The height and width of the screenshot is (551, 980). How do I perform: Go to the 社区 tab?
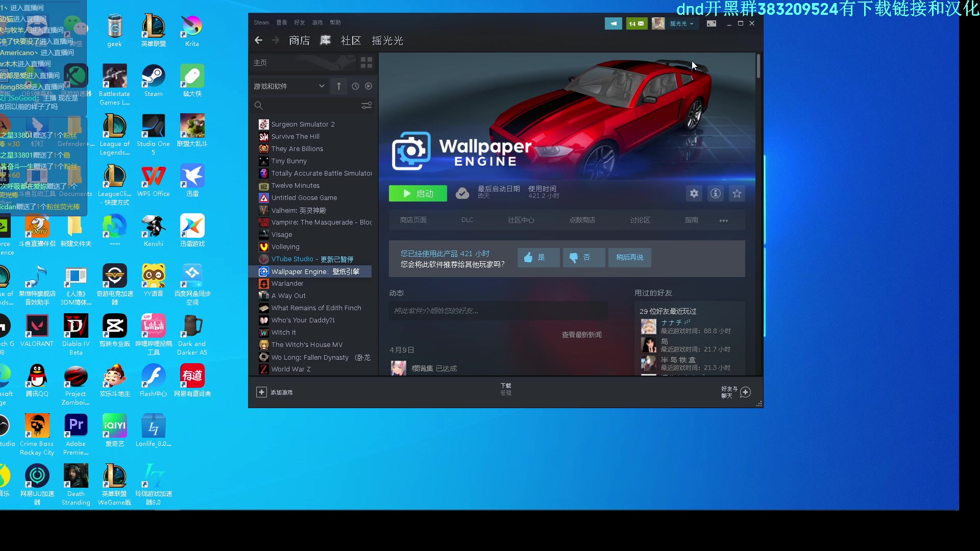351,41
